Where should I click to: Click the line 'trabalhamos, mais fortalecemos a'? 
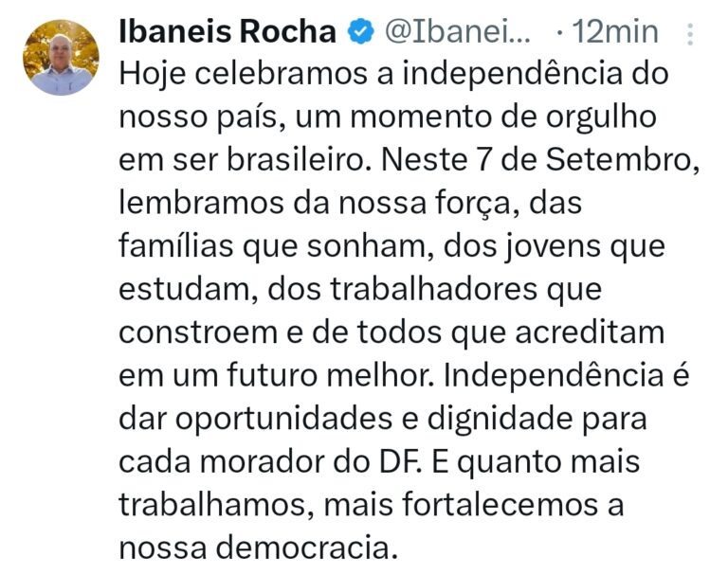pyautogui.click(x=372, y=506)
